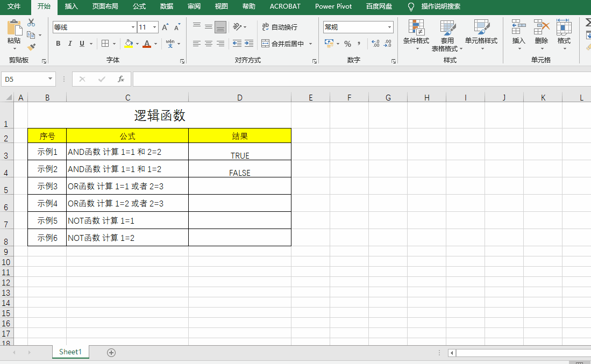Align text left
The width and height of the screenshot is (591, 364).
click(x=197, y=44)
